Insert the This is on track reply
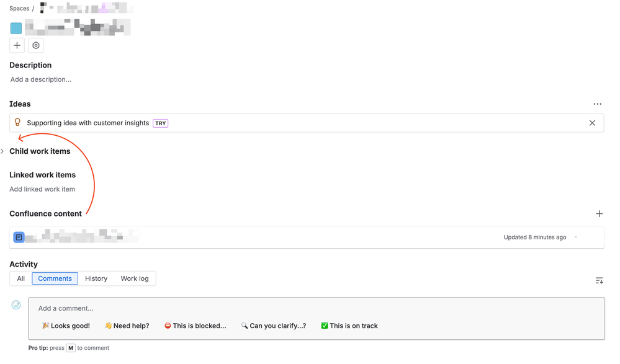Viewport: 620px width, 364px height. point(349,326)
